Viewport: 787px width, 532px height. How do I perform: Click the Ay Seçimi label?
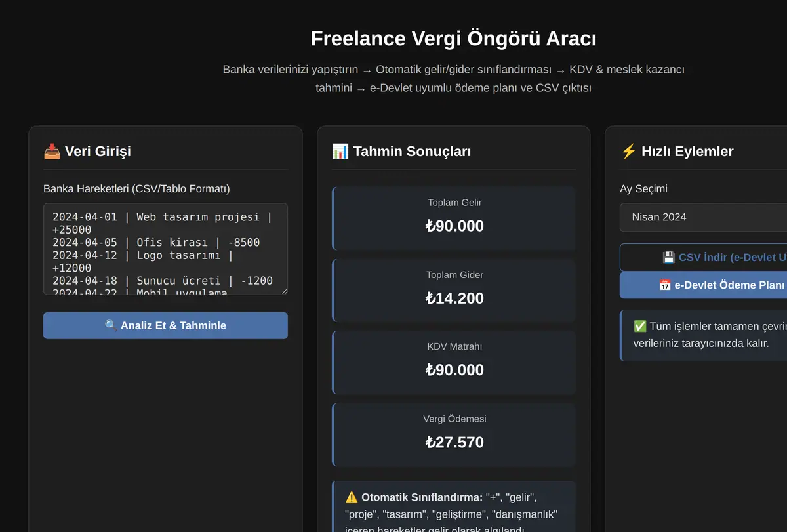(x=643, y=189)
